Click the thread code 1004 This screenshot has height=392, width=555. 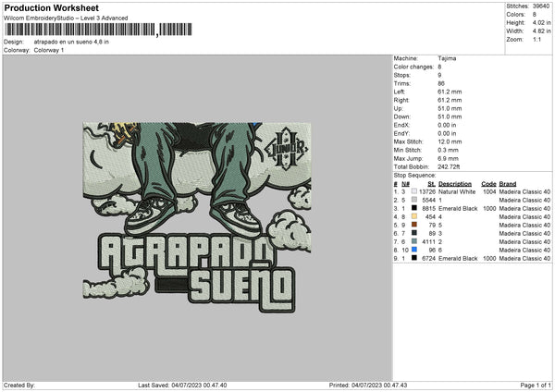pyautogui.click(x=489, y=191)
